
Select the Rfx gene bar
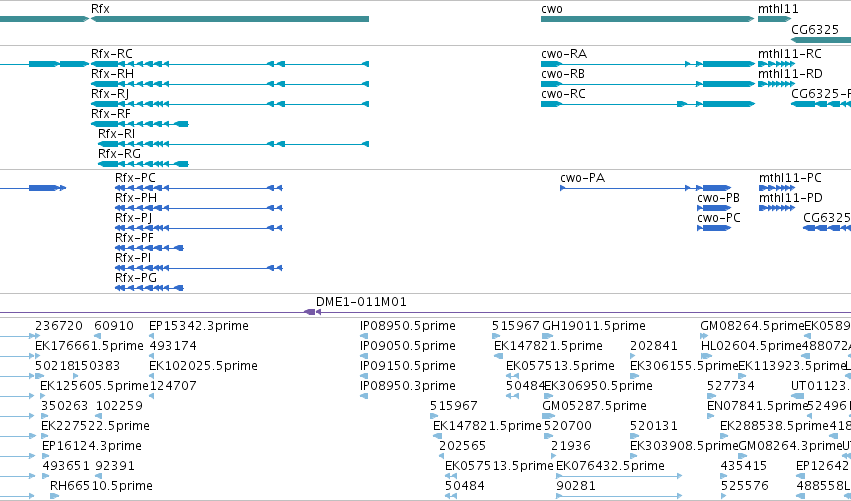coord(230,19)
